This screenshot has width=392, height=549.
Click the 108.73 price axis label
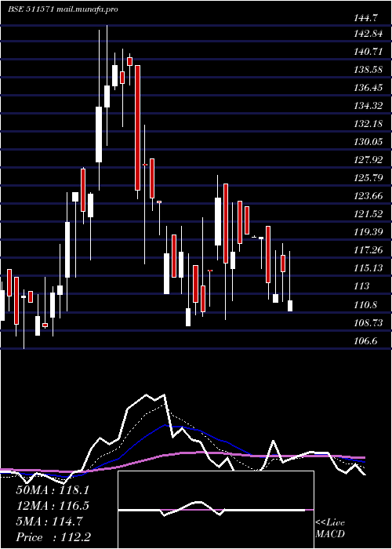(x=368, y=322)
